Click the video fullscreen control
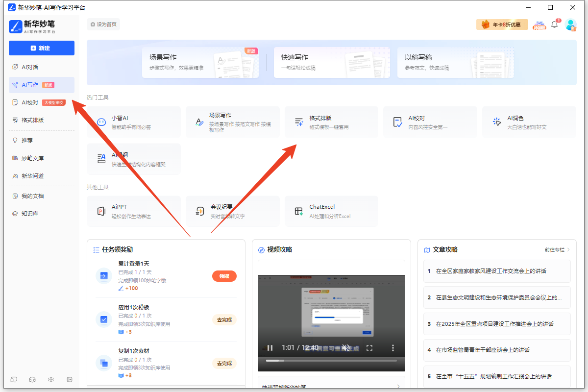Screen dimensions: 588x392 point(369,347)
